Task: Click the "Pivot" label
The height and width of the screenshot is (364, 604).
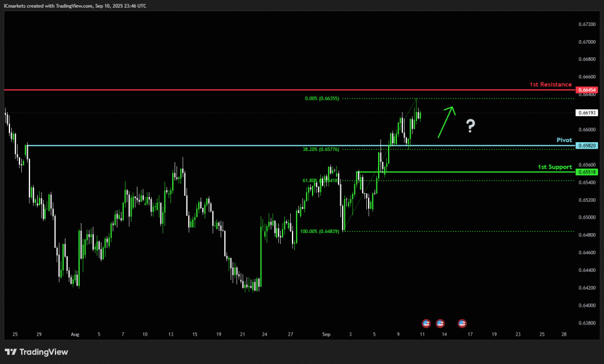Action: tap(564, 140)
